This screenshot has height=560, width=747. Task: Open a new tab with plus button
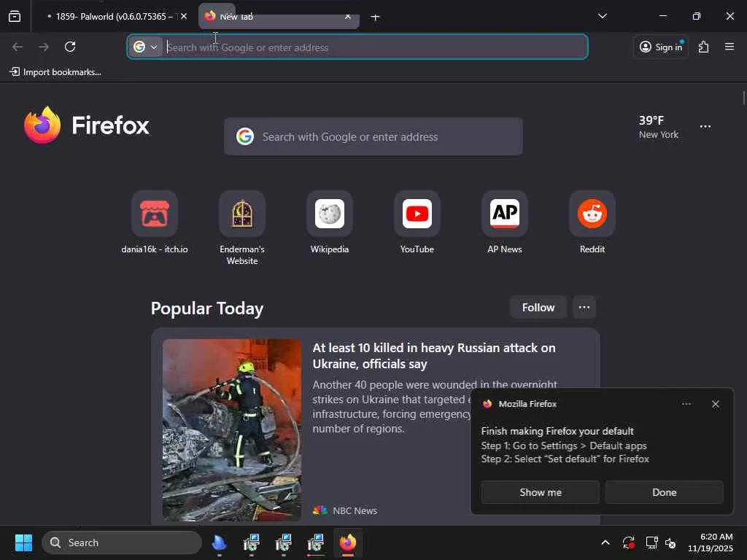tap(376, 17)
